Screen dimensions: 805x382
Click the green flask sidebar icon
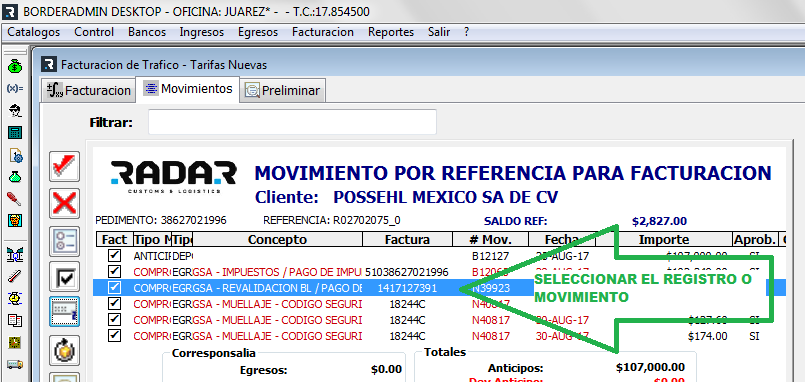click(x=15, y=177)
